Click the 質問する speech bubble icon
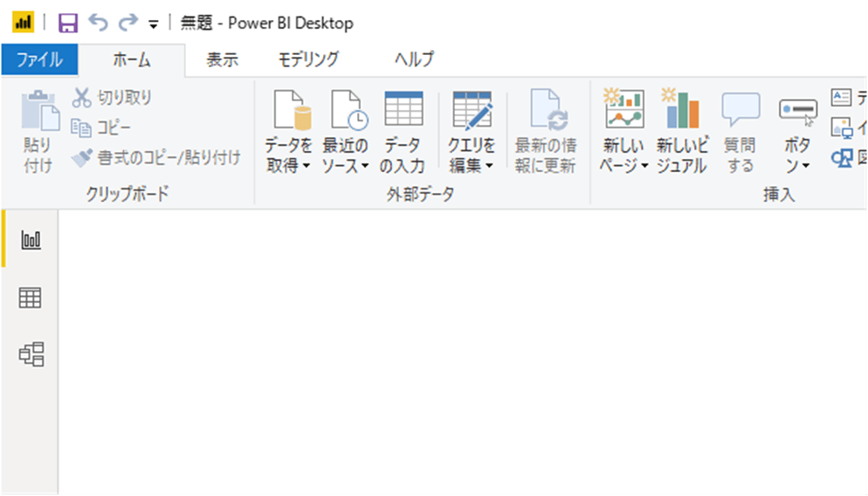Screen dimensions: 868x496 (x=741, y=109)
